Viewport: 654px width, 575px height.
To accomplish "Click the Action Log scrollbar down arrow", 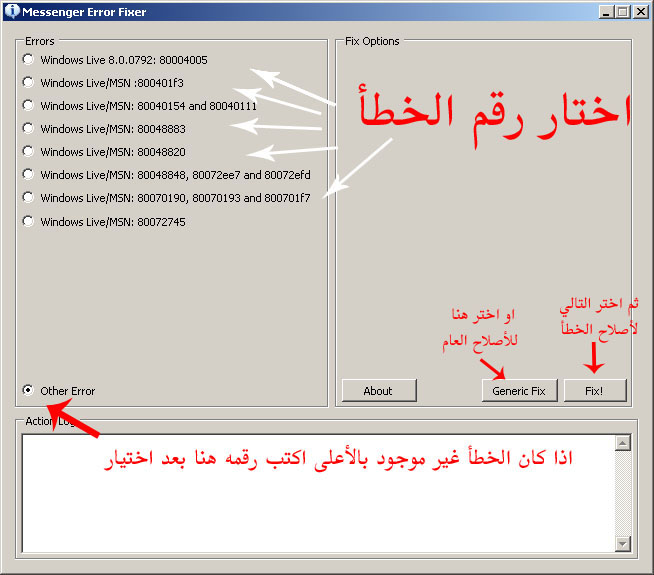I will [x=623, y=543].
